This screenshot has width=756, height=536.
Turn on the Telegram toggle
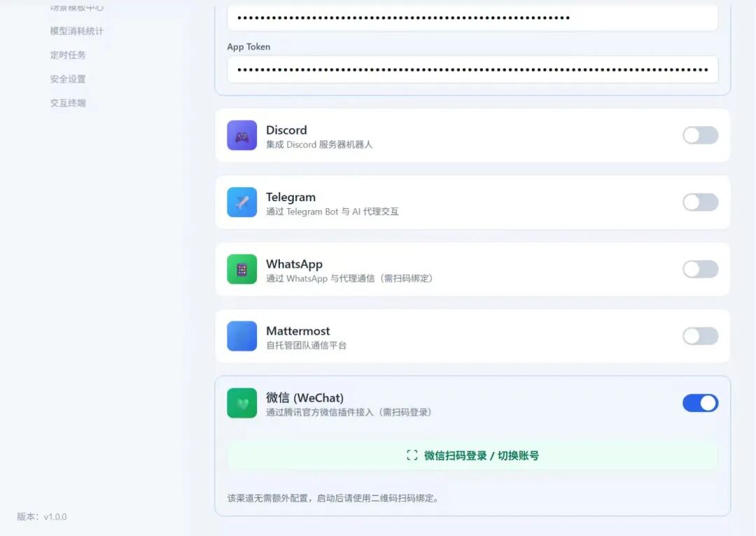700,202
